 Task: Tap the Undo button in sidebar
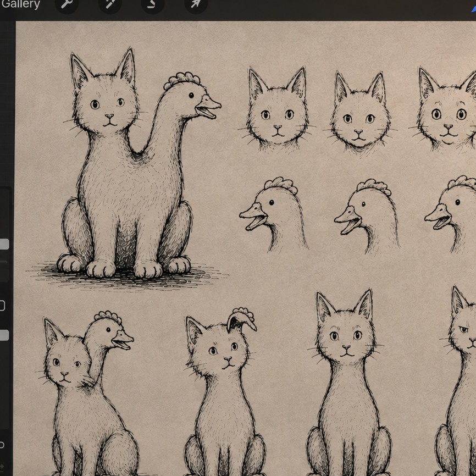point(2,445)
